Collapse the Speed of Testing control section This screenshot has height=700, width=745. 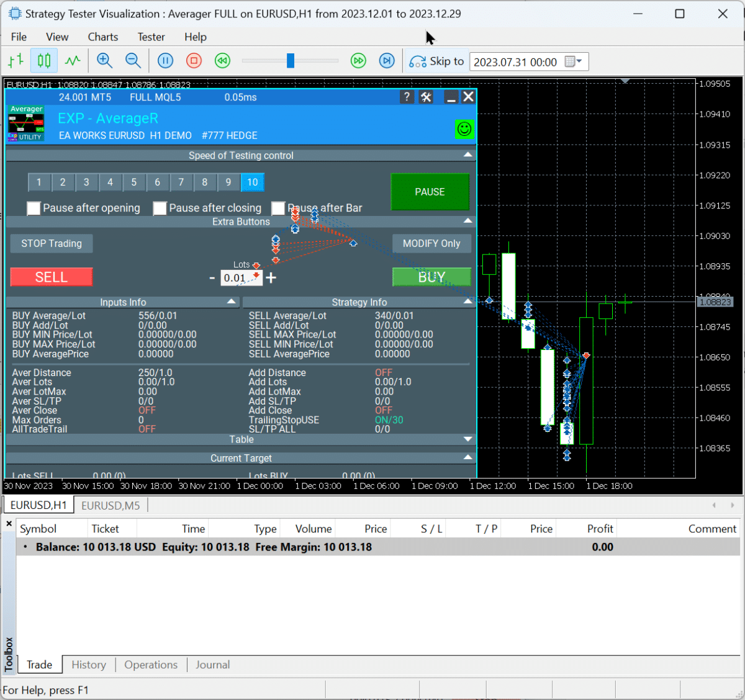pos(468,155)
